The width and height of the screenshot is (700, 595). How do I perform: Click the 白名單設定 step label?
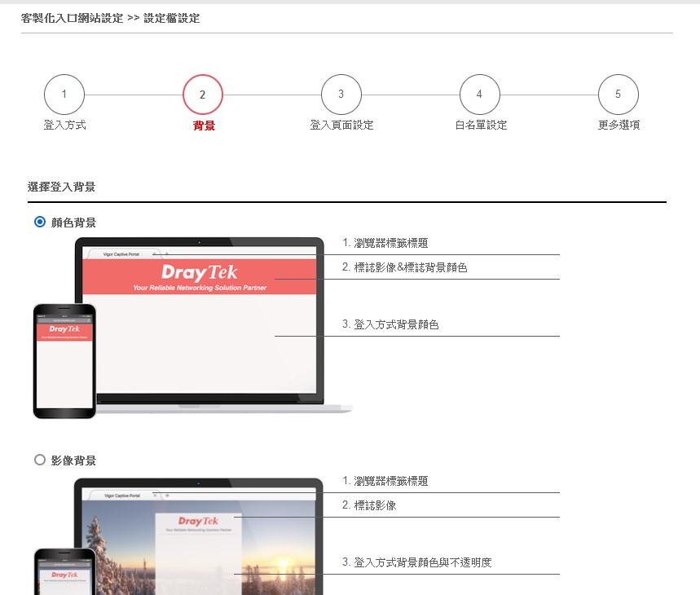tap(481, 126)
